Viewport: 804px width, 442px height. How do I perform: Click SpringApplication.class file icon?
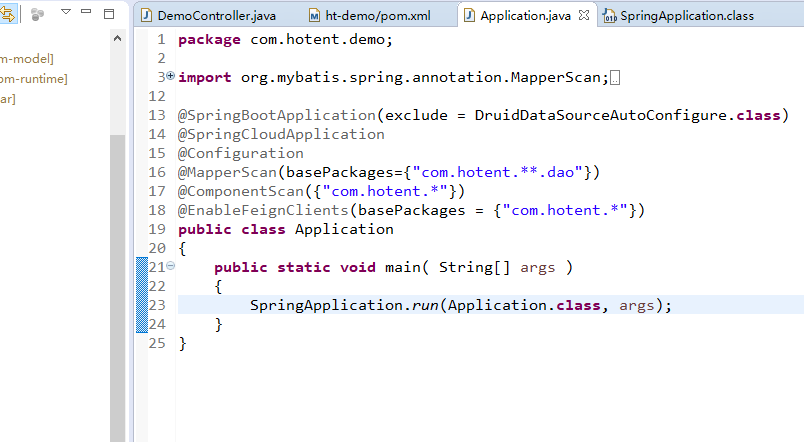(x=610, y=16)
